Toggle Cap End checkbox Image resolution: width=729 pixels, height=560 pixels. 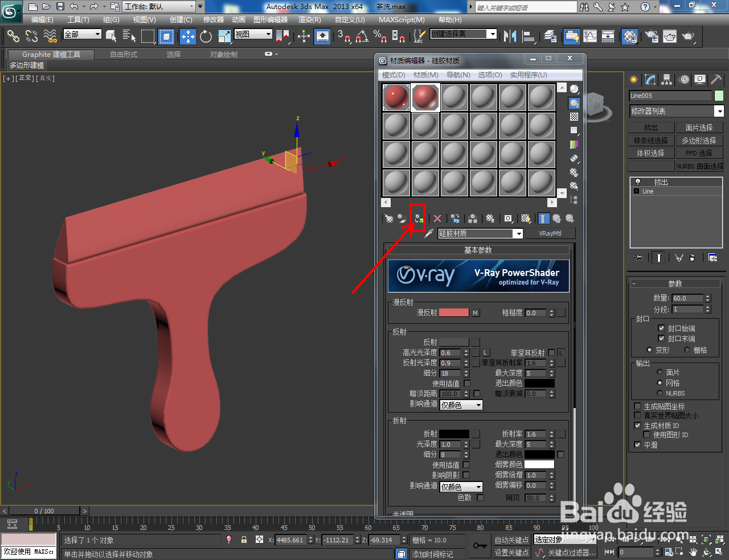[661, 339]
